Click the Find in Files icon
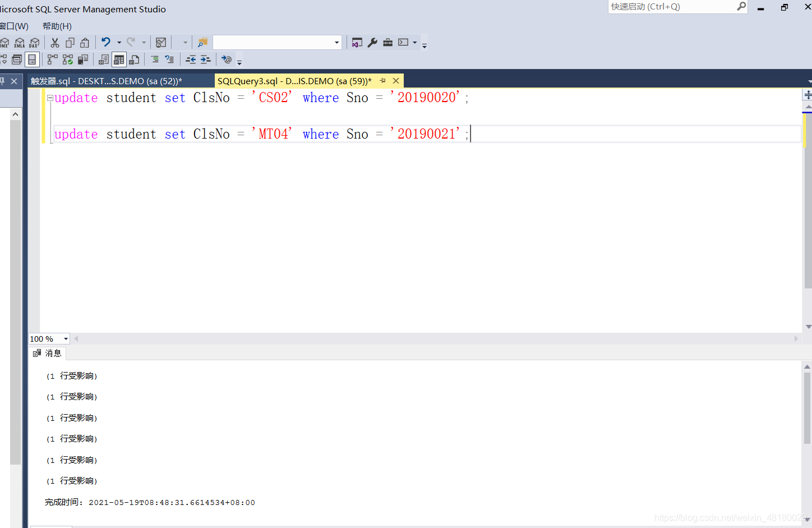Image resolution: width=812 pixels, height=528 pixels. pyautogui.click(x=202, y=43)
